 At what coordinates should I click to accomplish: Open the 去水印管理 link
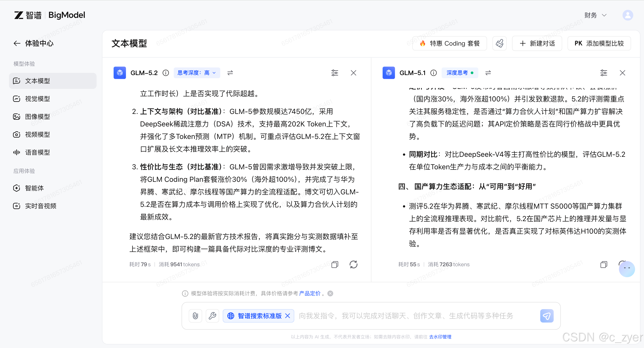(x=440, y=337)
